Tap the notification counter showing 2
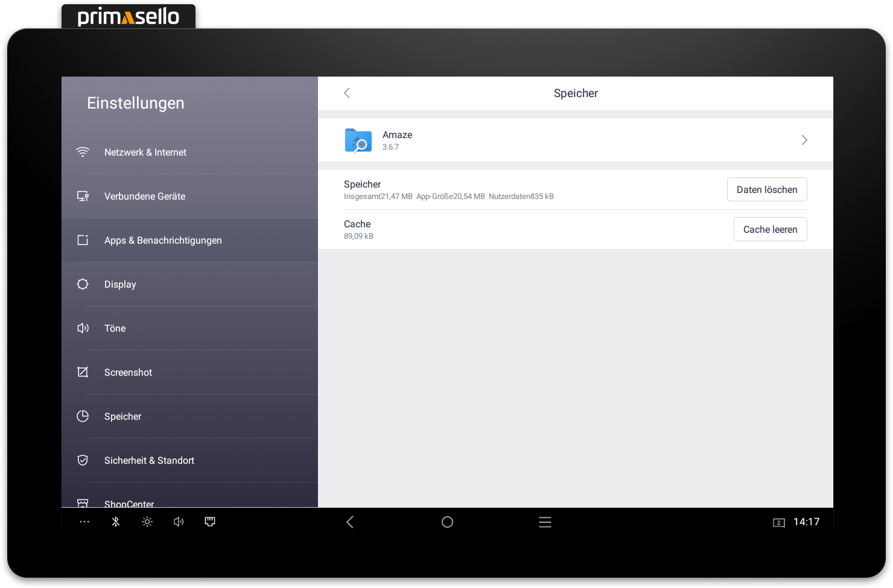The height and width of the screenshot is (588, 893). (779, 522)
